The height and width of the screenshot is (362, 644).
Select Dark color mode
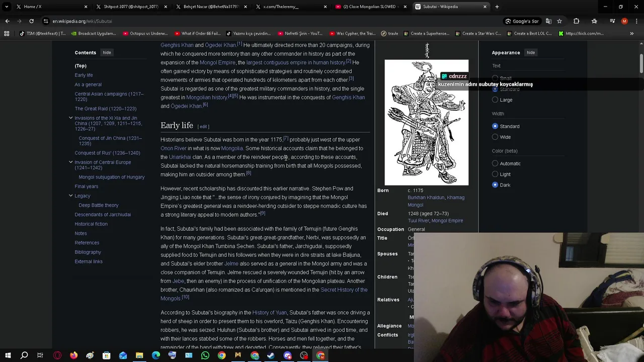495,185
